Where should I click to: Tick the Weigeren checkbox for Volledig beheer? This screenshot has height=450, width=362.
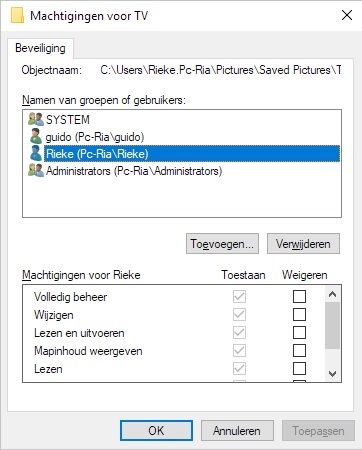coord(299,296)
